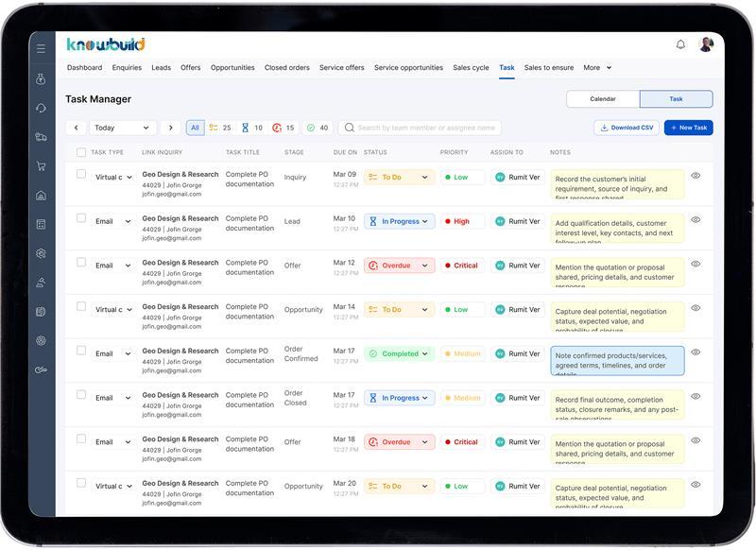The height and width of the screenshot is (550, 756).
Task: Open the delivery truck sidebar icon
Action: [x=41, y=137]
